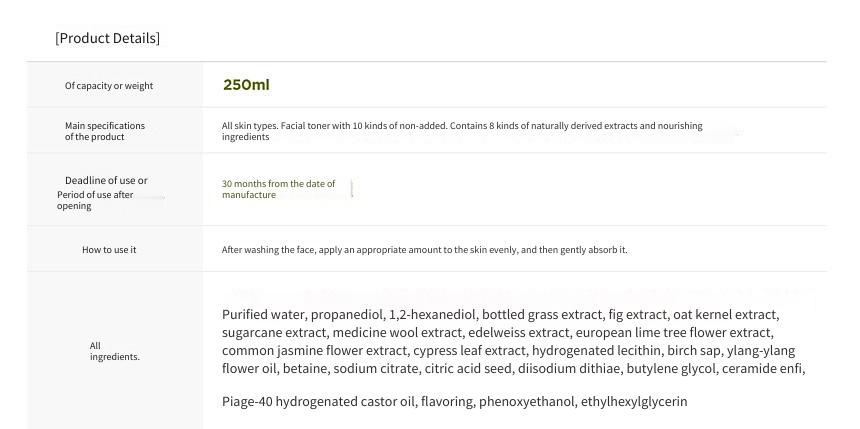This screenshot has width=860, height=429.
Task: Click the 'Main specifications of the product' label
Action: (x=105, y=131)
